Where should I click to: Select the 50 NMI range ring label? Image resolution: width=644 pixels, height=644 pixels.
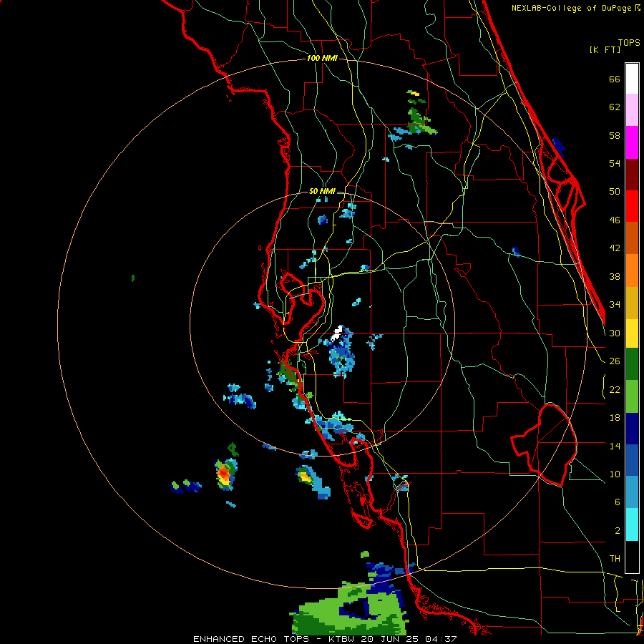(322, 191)
